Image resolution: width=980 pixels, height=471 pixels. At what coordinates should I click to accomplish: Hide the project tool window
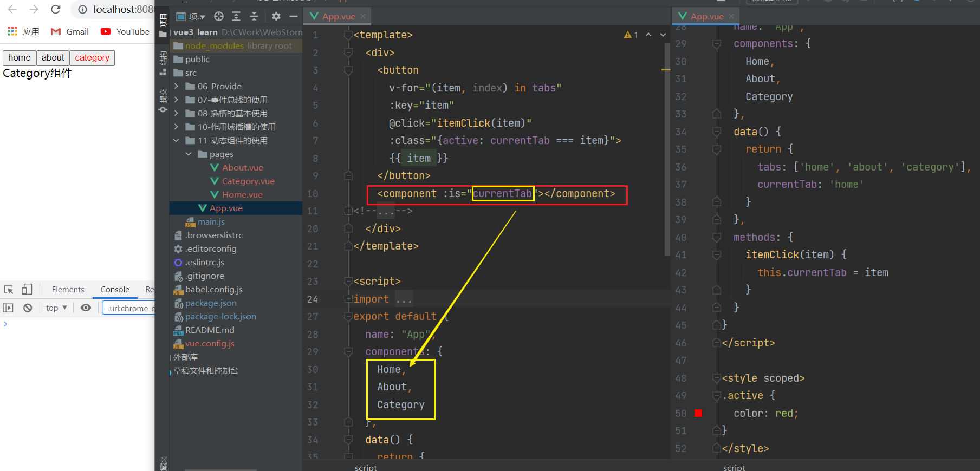pyautogui.click(x=294, y=16)
